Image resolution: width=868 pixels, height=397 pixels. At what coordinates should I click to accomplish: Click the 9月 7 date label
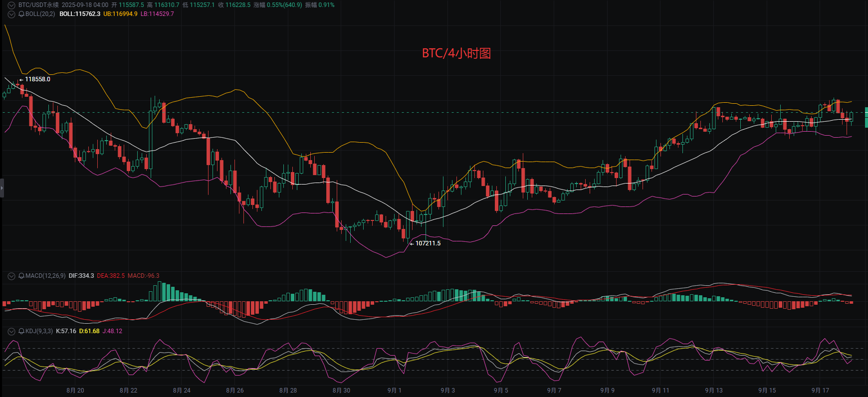pyautogui.click(x=554, y=391)
